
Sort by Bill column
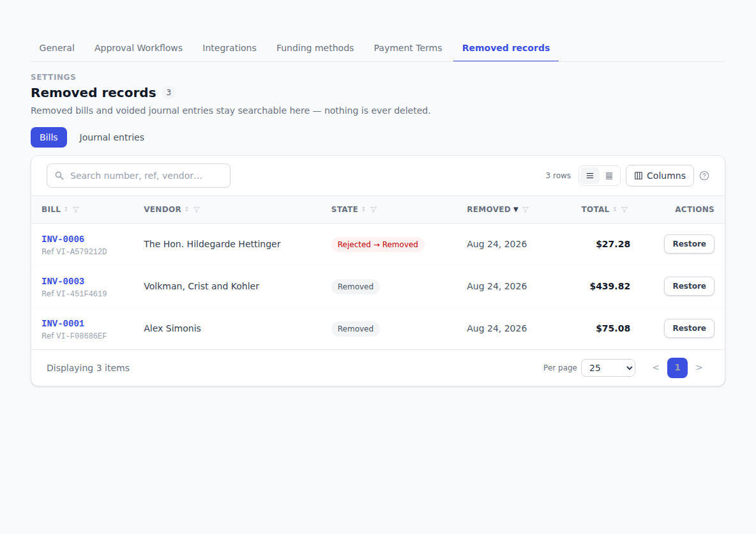(x=66, y=210)
